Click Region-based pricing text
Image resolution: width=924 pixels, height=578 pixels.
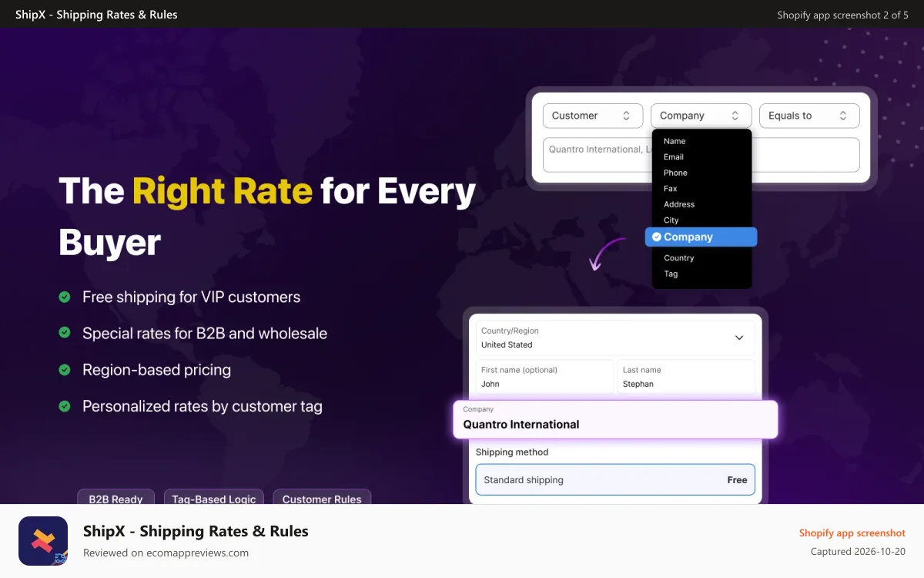click(156, 370)
